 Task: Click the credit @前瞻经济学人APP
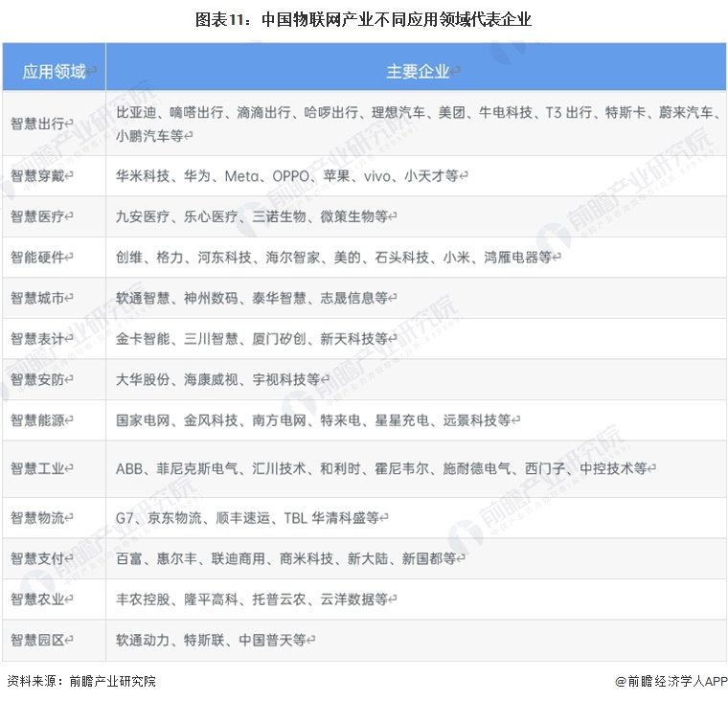(671, 681)
